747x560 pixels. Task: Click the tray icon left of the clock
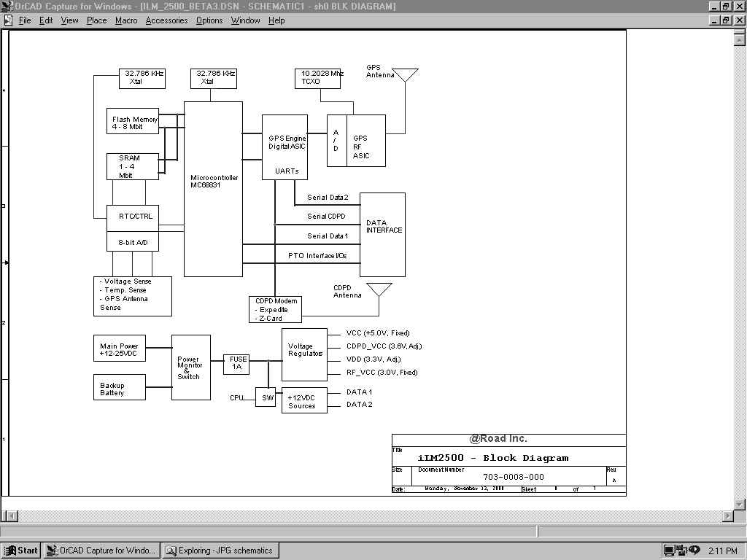pos(693,551)
